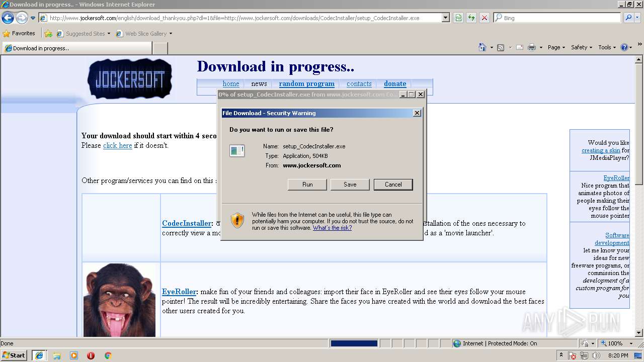Click the Help question mark icon

(x=624, y=47)
